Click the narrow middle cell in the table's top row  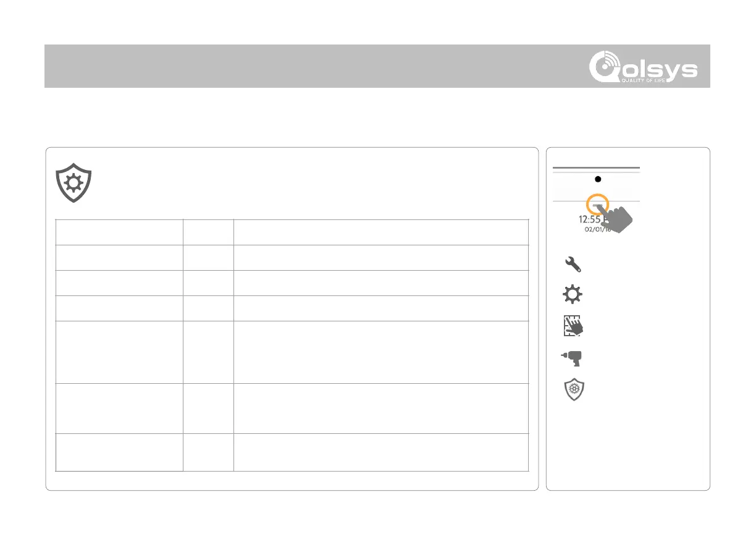click(208, 232)
